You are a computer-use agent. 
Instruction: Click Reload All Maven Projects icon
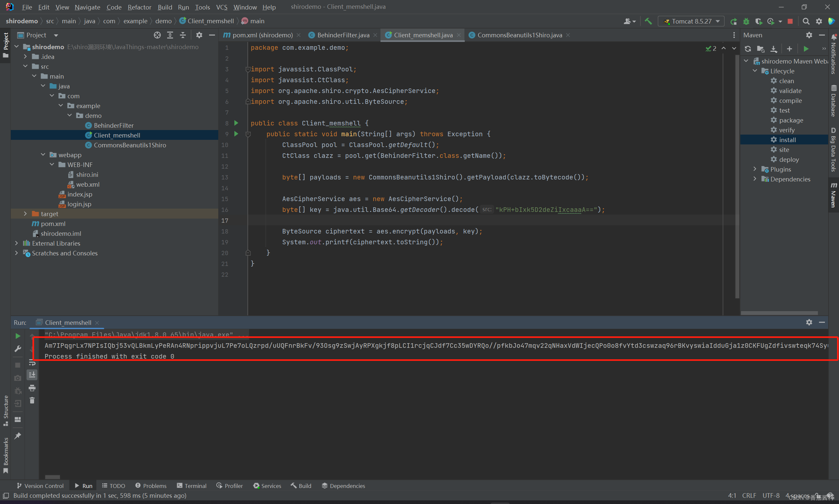click(x=748, y=49)
